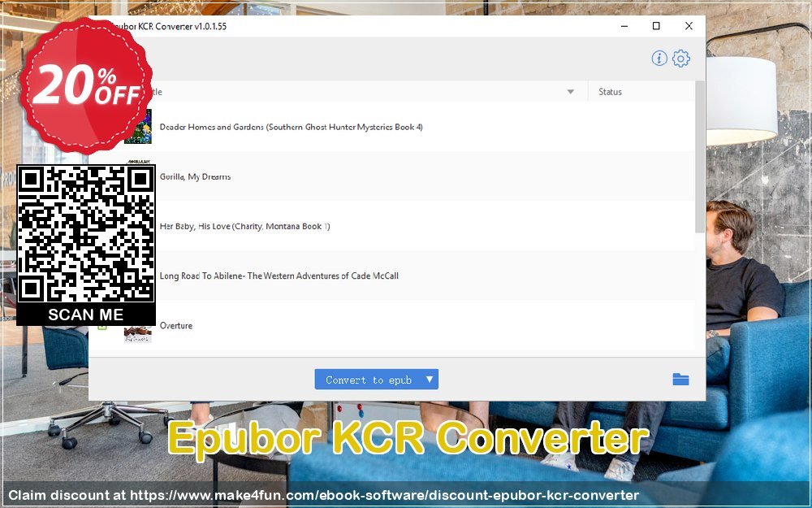The width and height of the screenshot is (812, 508).
Task: Maximize the Epubor KCR Converter window
Action: pyautogui.click(x=656, y=26)
